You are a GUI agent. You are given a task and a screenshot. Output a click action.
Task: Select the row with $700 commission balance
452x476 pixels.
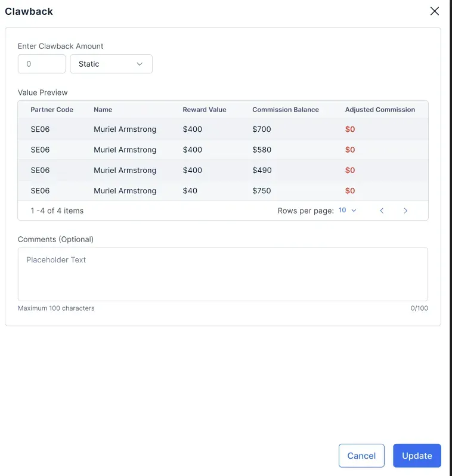(223, 129)
